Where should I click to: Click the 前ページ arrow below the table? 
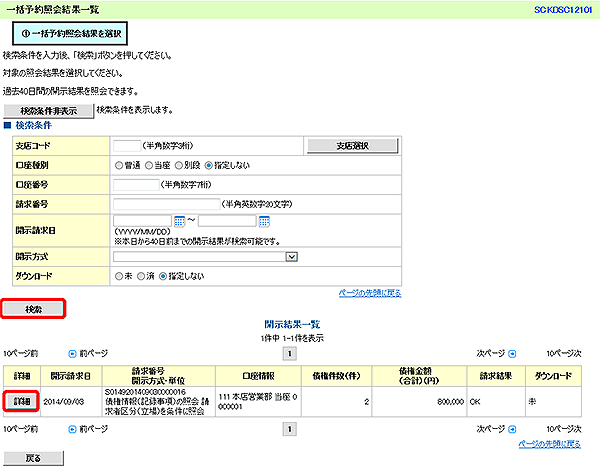[72, 429]
